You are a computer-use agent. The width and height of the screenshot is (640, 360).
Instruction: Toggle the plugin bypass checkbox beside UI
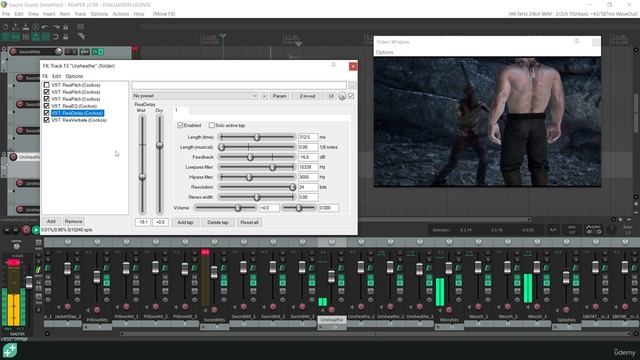tap(351, 96)
